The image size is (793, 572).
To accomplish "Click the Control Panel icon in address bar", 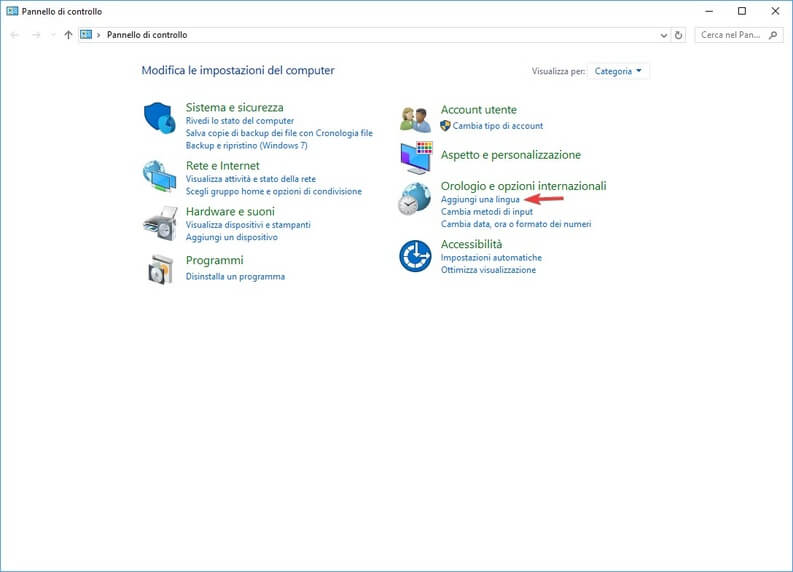I will (86, 34).
